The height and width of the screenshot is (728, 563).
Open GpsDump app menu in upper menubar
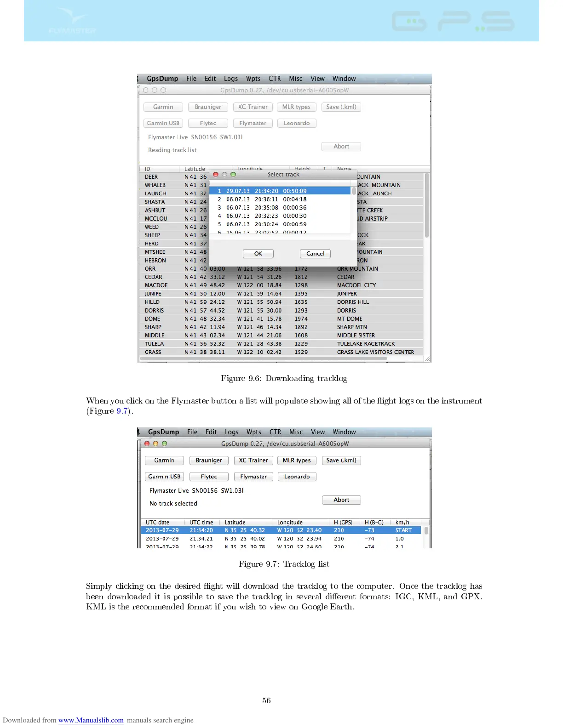click(162, 79)
